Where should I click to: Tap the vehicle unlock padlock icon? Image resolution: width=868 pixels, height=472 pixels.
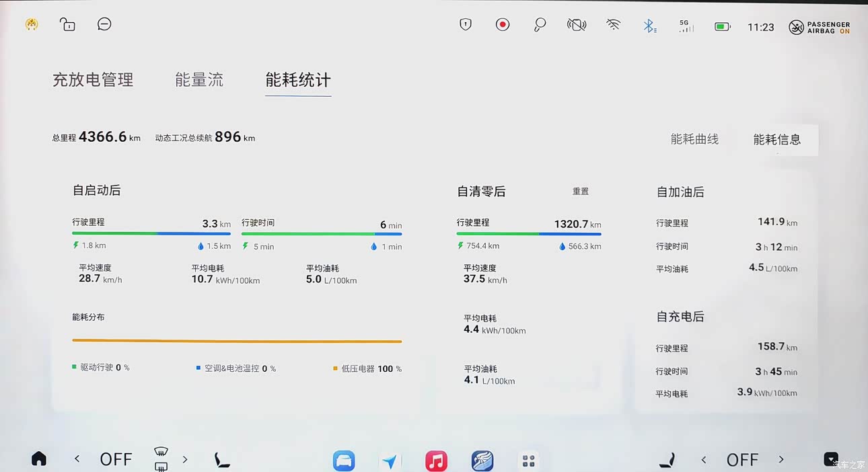[67, 25]
